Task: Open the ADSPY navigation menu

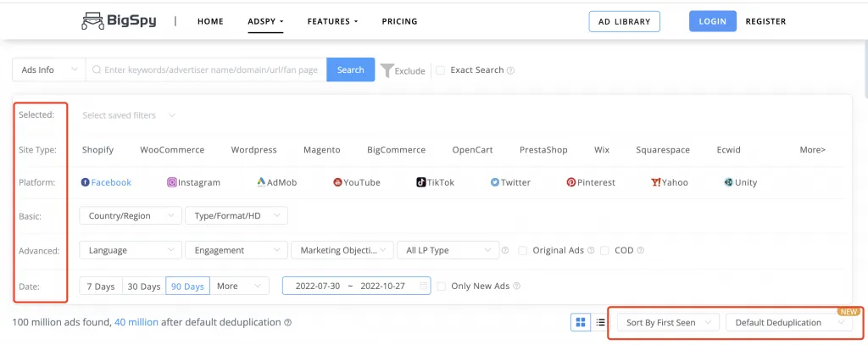Action: [x=265, y=21]
